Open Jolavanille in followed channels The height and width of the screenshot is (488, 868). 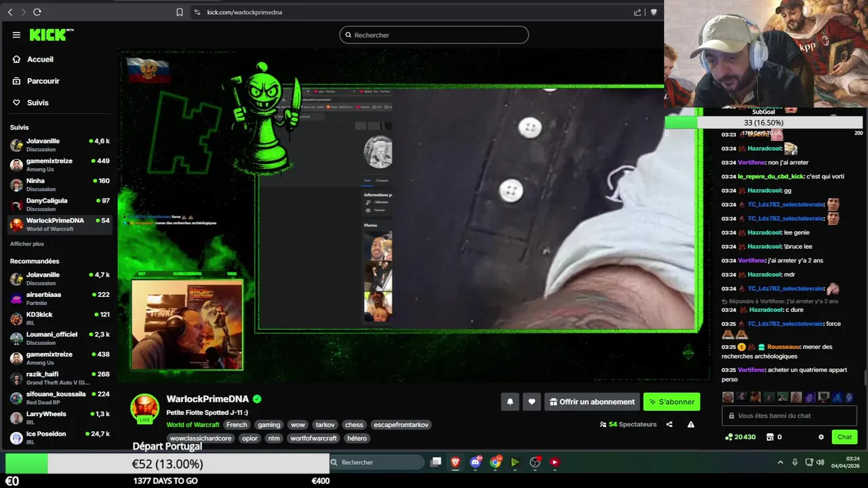pos(60,145)
